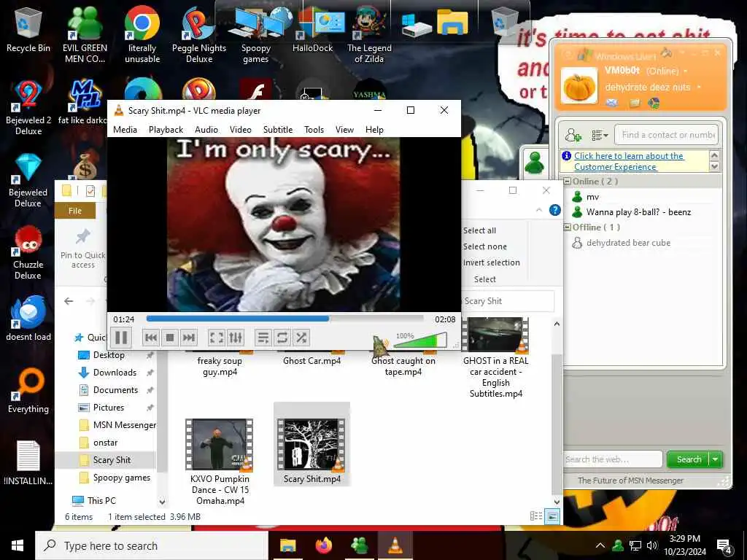Open Pictures in the navigation pane
Image resolution: width=747 pixels, height=560 pixels.
(x=109, y=408)
